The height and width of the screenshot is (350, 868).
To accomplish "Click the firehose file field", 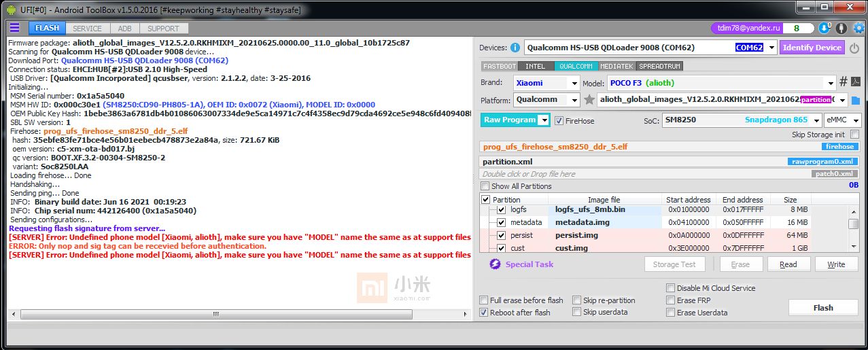I will (x=669, y=146).
